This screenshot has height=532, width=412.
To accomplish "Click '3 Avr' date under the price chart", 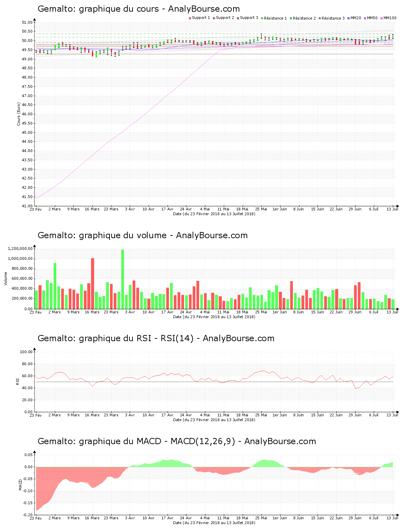I will (x=130, y=209).
